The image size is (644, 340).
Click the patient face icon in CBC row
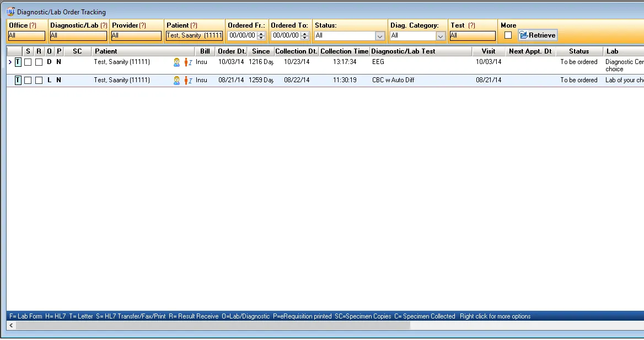(177, 81)
